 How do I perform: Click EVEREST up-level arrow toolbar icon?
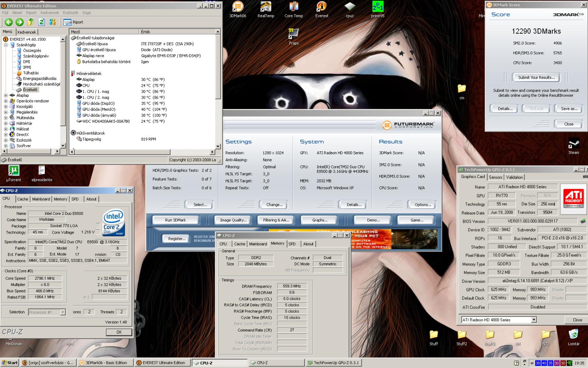[x=31, y=22]
